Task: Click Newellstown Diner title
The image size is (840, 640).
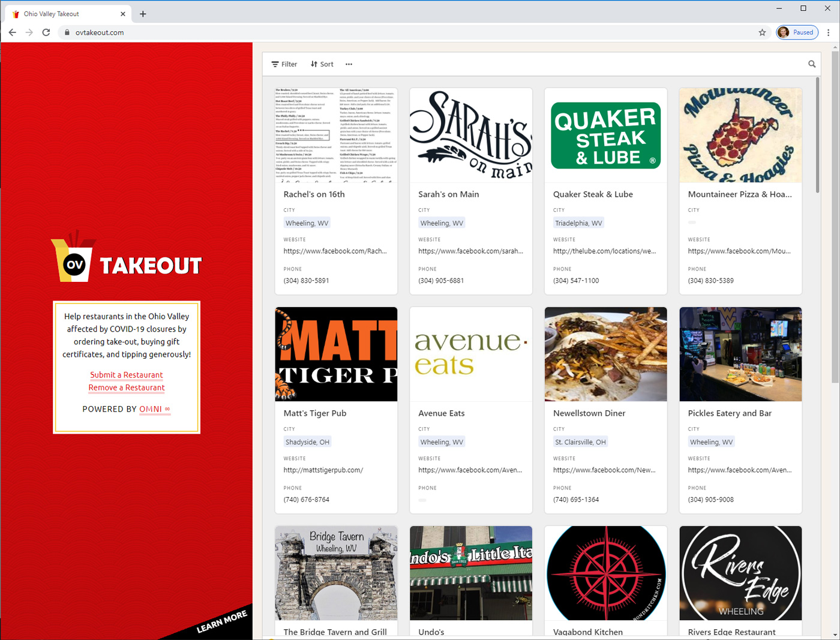Action: click(589, 413)
